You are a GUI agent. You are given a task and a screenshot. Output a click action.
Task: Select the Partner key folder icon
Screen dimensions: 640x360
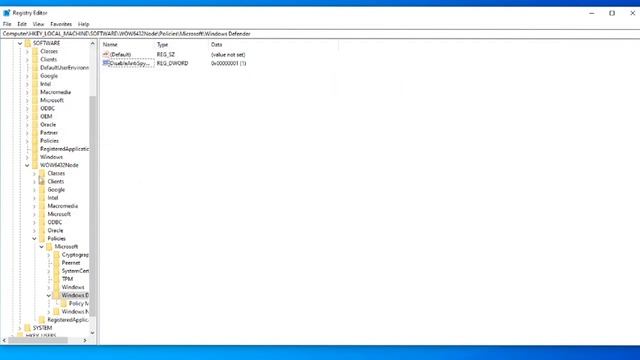(x=35, y=133)
